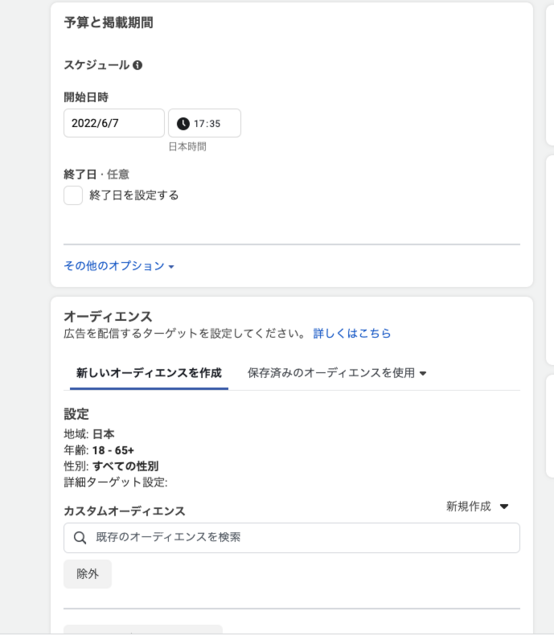
Task: Switch to 新しいオーディエンスを作成 tab
Action: [x=149, y=373]
